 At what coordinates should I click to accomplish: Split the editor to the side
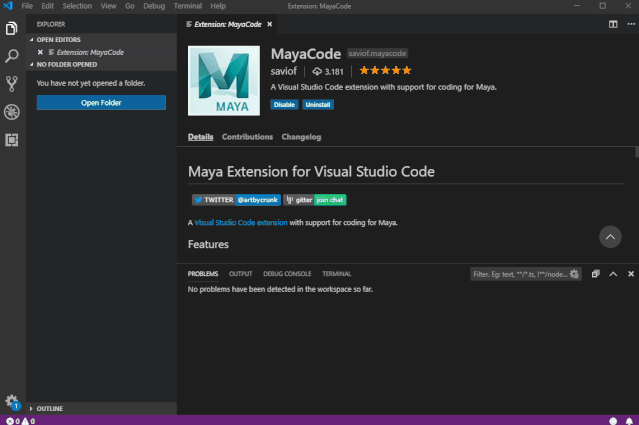tap(613, 24)
